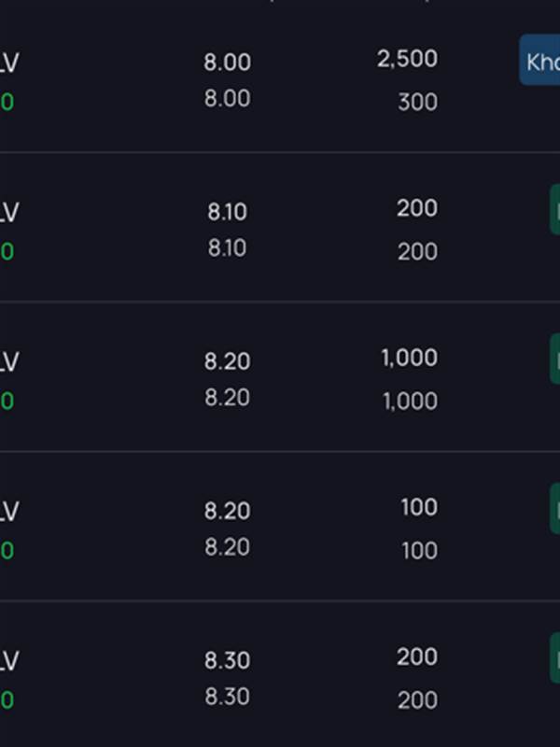Select the upper 8.30 price value
Viewport: 560px width, 747px height.
pyautogui.click(x=228, y=660)
